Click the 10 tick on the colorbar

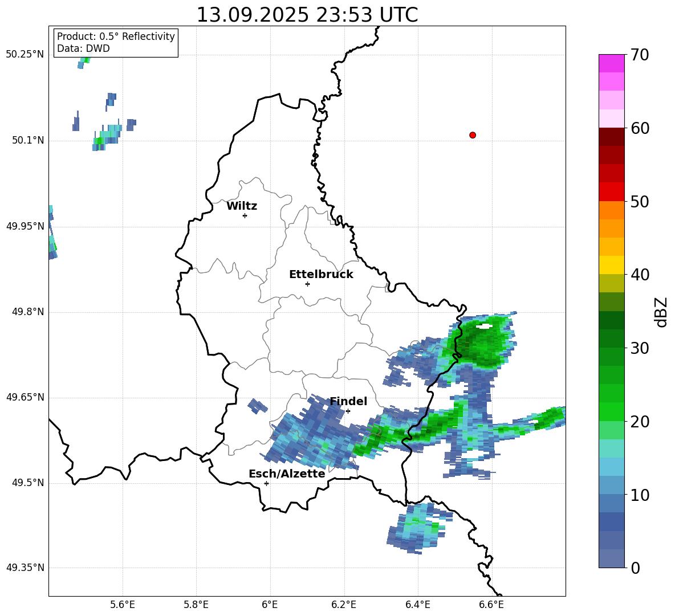click(640, 495)
